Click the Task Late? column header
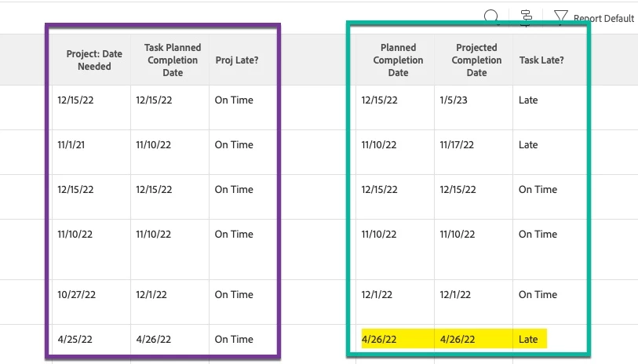The height and width of the screenshot is (364, 638). coord(541,60)
